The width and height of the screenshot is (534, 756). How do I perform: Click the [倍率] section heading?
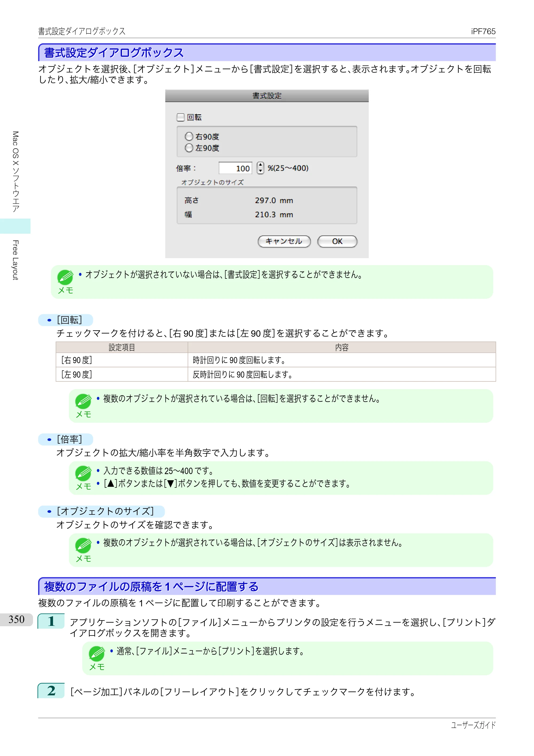tap(66, 440)
